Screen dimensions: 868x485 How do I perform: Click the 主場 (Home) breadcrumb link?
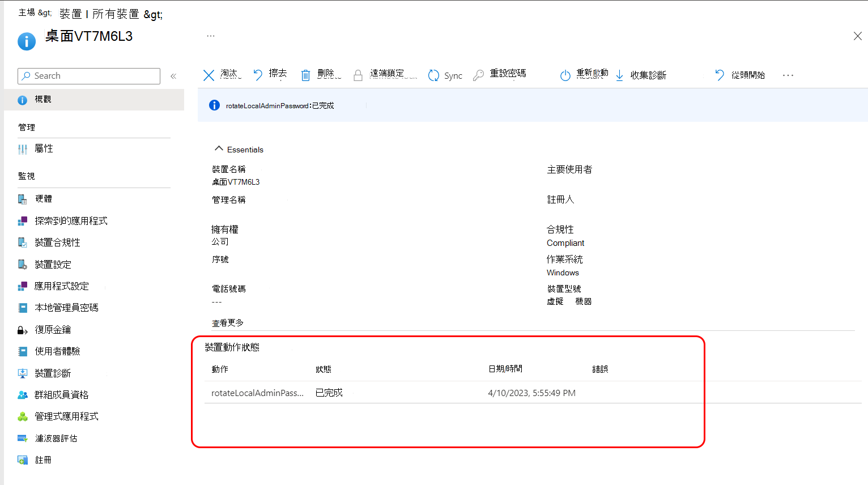[x=27, y=12]
